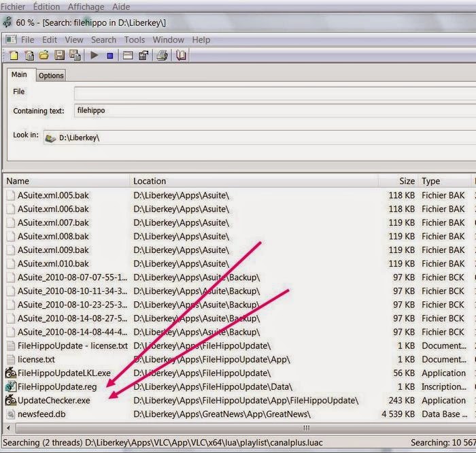This screenshot has height=453, width=476.
Task: Open the outer Fichier menu
Action: (13, 6)
